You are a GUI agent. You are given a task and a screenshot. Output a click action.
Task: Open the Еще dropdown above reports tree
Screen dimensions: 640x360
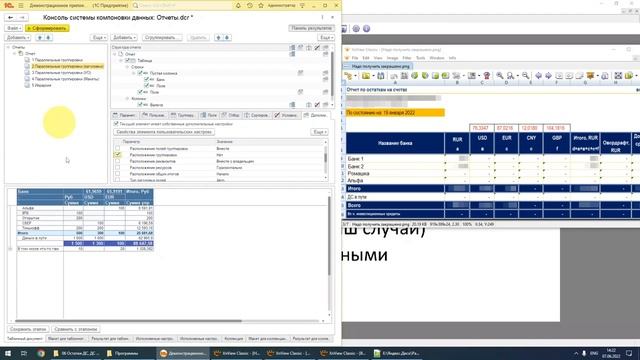coord(99,38)
